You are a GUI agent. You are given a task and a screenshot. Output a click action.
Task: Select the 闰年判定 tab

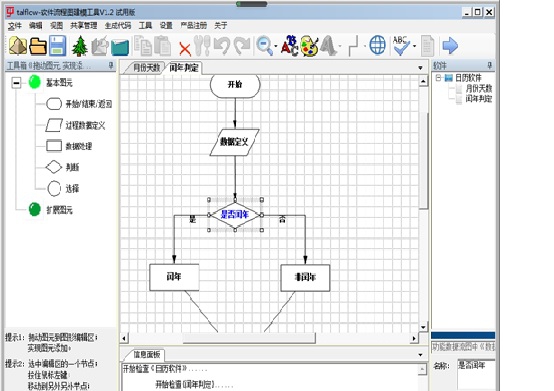click(x=183, y=68)
